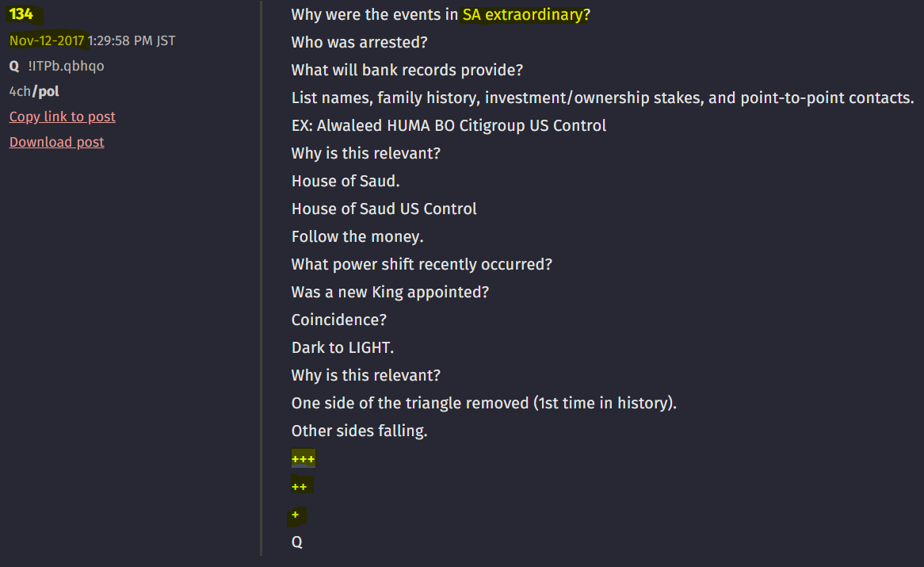Click the Download post link
This screenshot has height=567, width=924.
(x=56, y=142)
